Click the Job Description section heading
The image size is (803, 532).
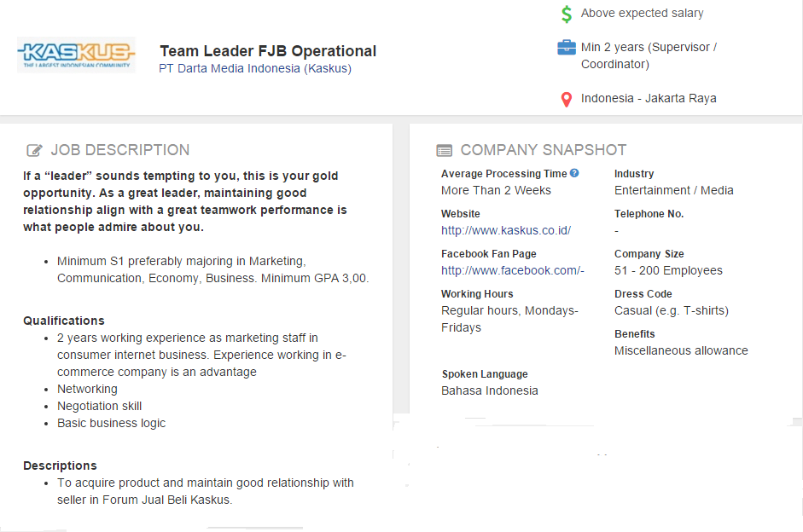[120, 150]
